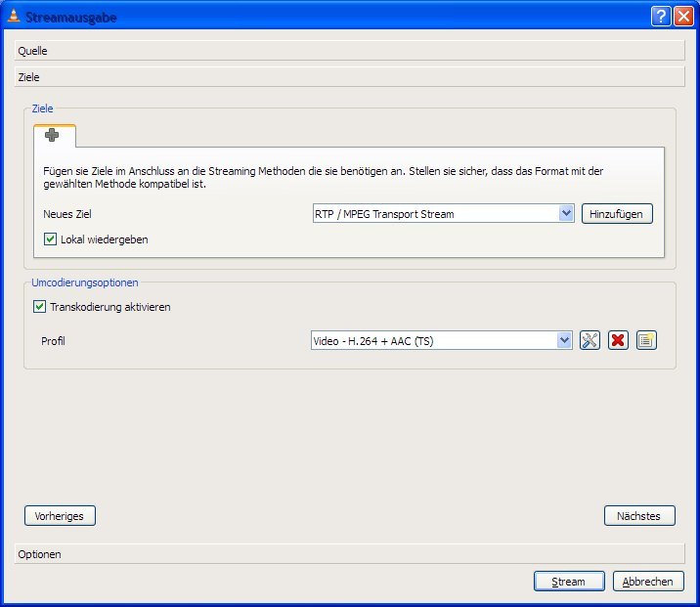The image size is (700, 607).
Task: Open the Neues Ziel dropdown
Action: [443, 214]
